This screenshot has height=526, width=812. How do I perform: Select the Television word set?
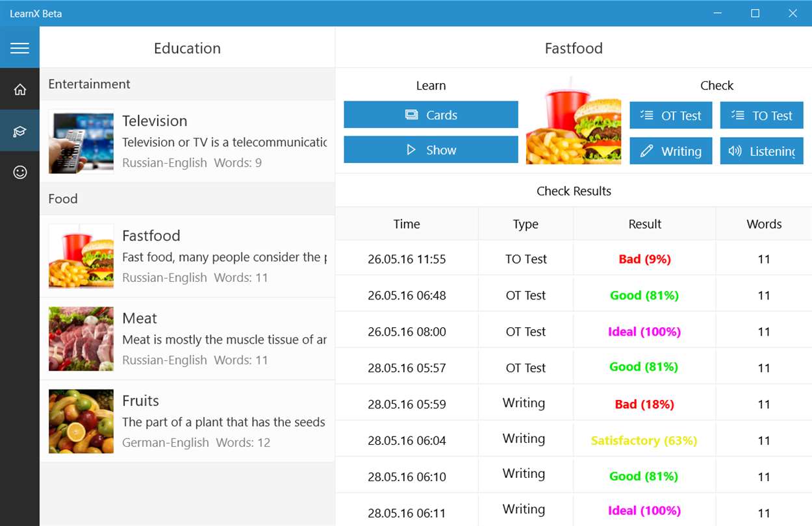(x=187, y=141)
